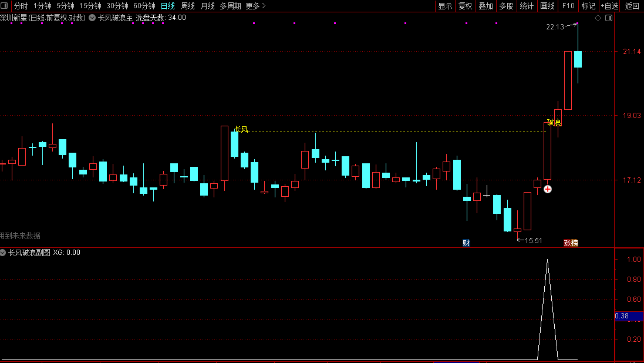
Task: Click the 深圳新星 stock title
Action: pyautogui.click(x=14, y=18)
